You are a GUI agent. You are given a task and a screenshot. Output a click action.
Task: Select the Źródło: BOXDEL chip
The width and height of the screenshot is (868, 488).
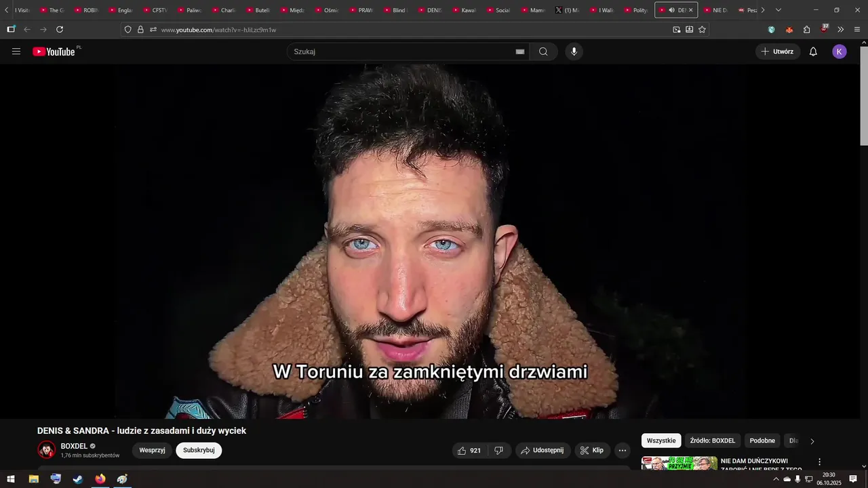(x=713, y=441)
